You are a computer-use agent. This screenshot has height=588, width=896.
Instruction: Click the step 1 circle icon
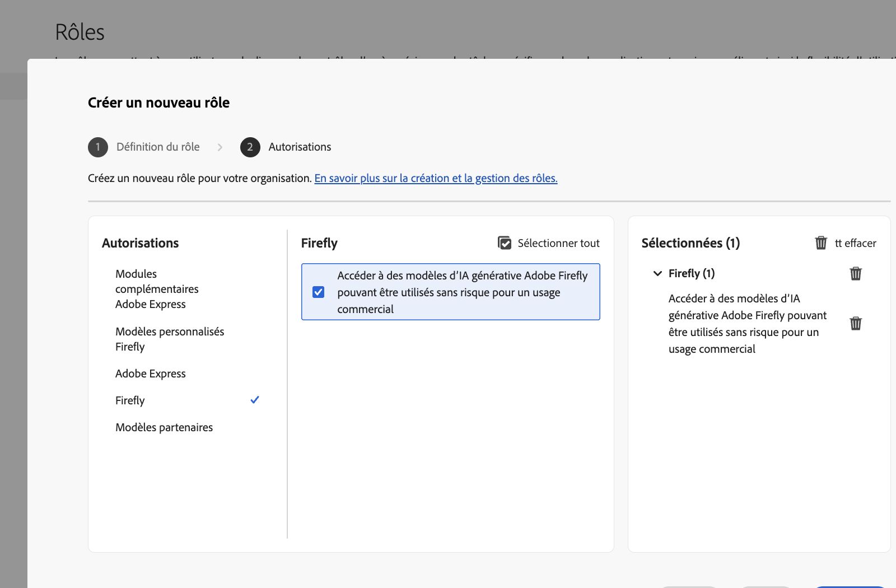[97, 147]
